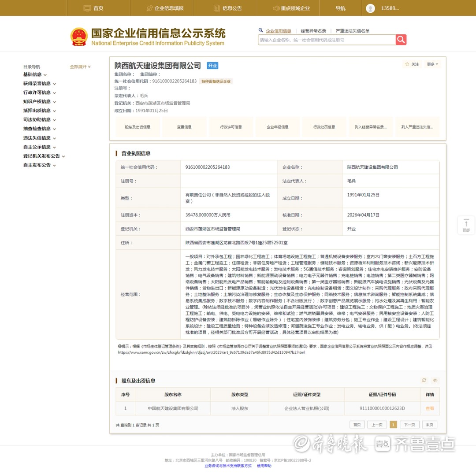Click the 关注 star icon
476x474 pixels.
pos(407,64)
